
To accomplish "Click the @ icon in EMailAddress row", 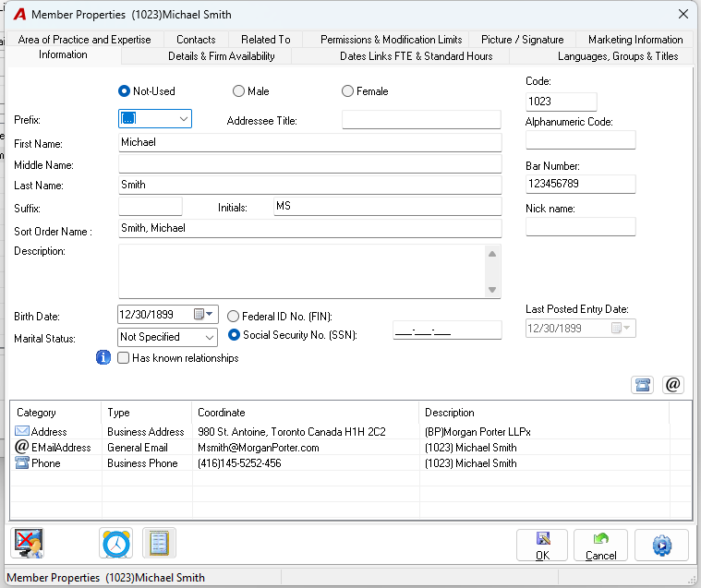I will coord(22,447).
